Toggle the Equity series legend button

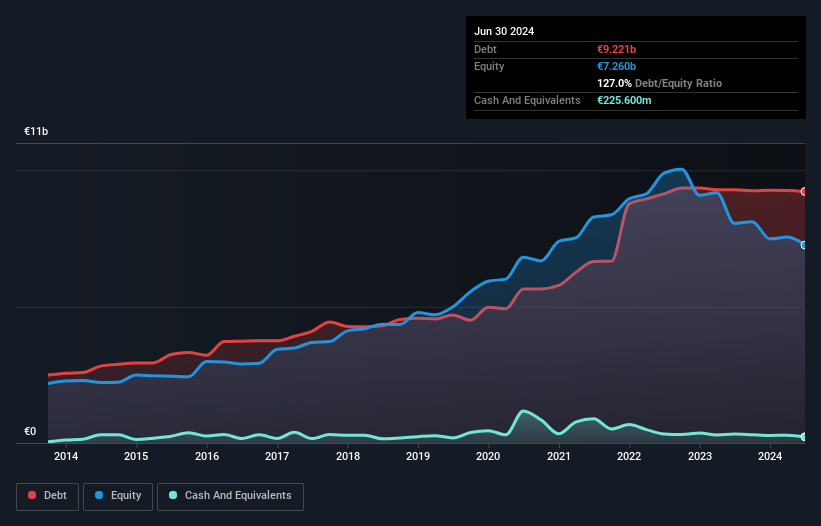tap(118, 496)
